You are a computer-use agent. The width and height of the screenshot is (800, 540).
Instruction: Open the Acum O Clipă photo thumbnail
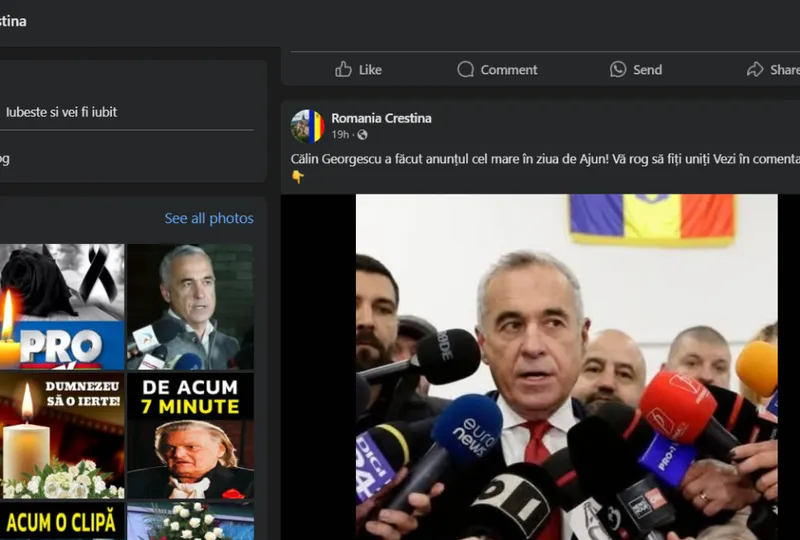[x=62, y=521]
